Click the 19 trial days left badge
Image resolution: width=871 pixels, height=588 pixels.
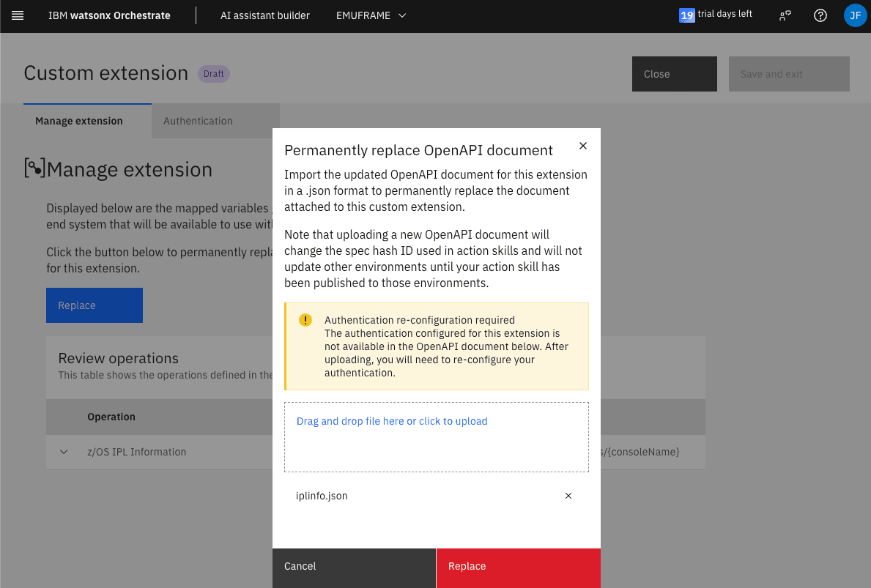[686, 15]
